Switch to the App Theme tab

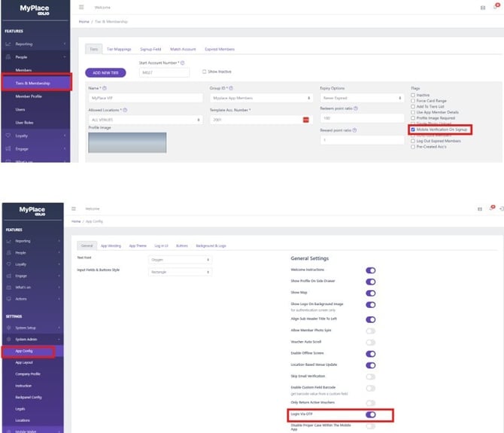pyautogui.click(x=138, y=245)
